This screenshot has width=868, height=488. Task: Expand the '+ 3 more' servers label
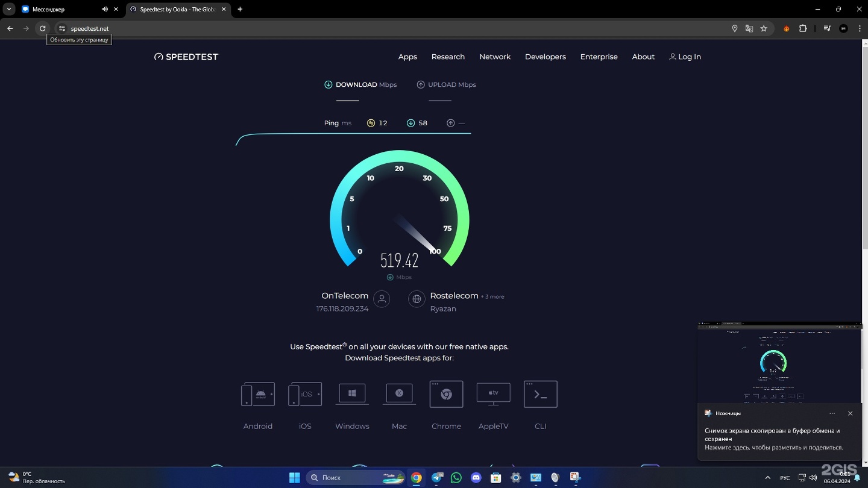[x=492, y=296]
